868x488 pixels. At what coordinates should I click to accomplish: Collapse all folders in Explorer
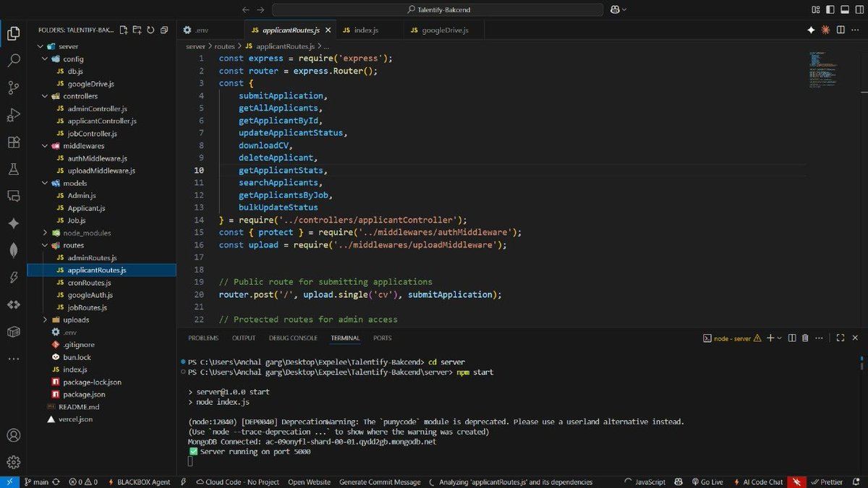pos(164,30)
